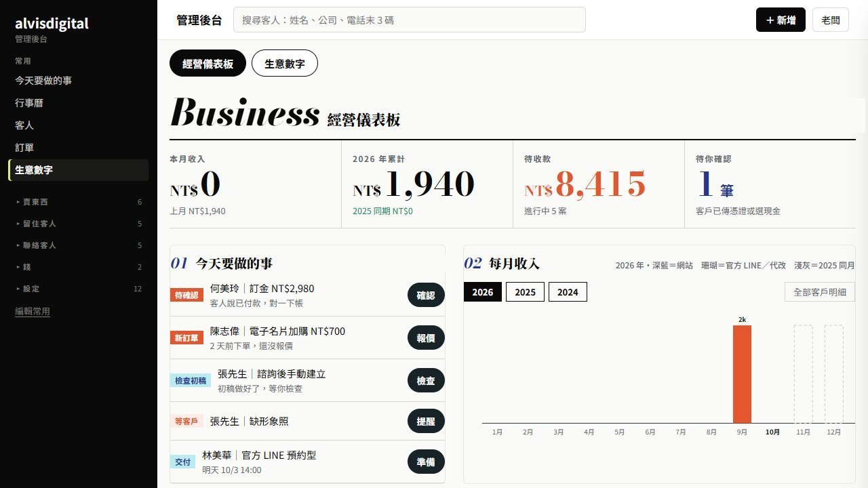The height and width of the screenshot is (488, 868).
Task: Click the ＋新增 button
Action: point(781,20)
